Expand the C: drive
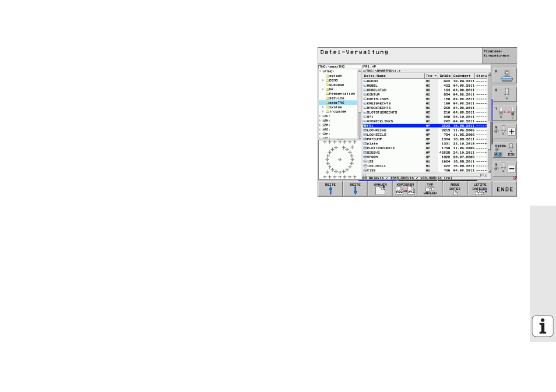This screenshot has width=556, height=392. click(x=320, y=116)
